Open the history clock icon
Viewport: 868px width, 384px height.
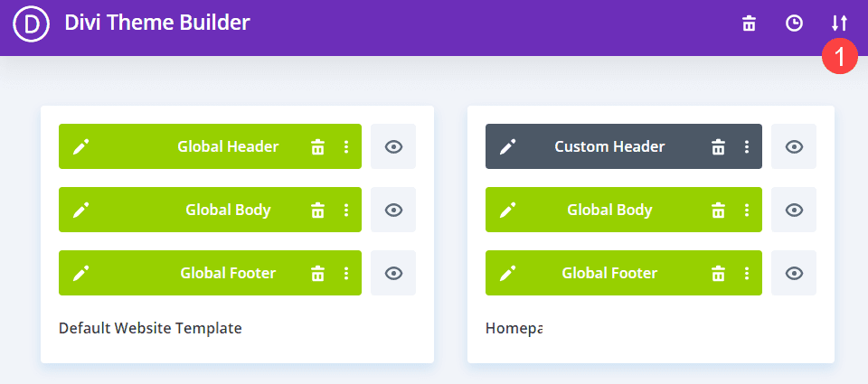(794, 23)
